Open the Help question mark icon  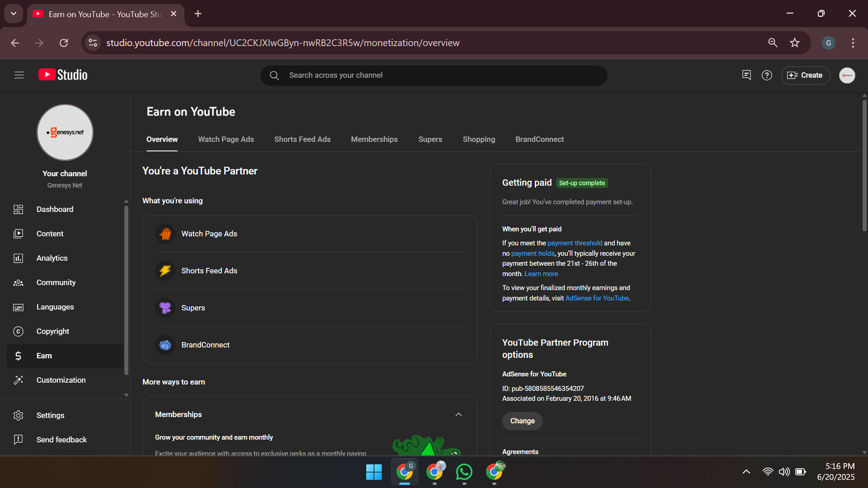click(767, 75)
